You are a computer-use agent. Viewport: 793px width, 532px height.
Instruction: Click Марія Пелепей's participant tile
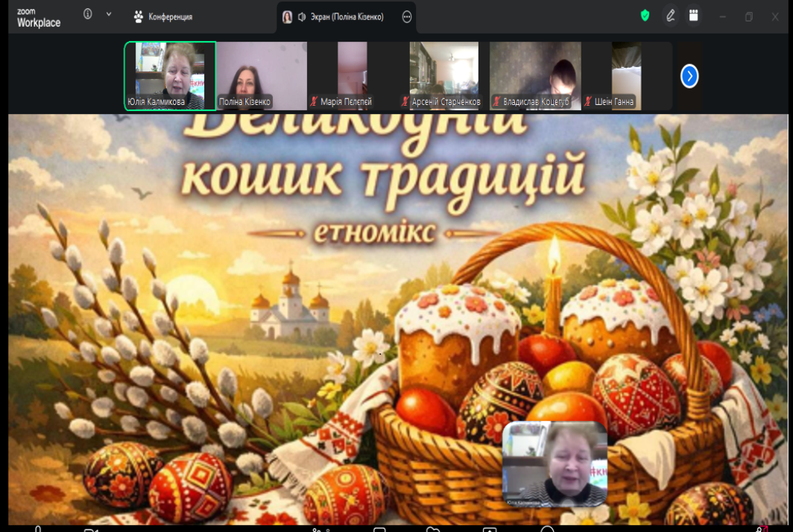(353, 75)
